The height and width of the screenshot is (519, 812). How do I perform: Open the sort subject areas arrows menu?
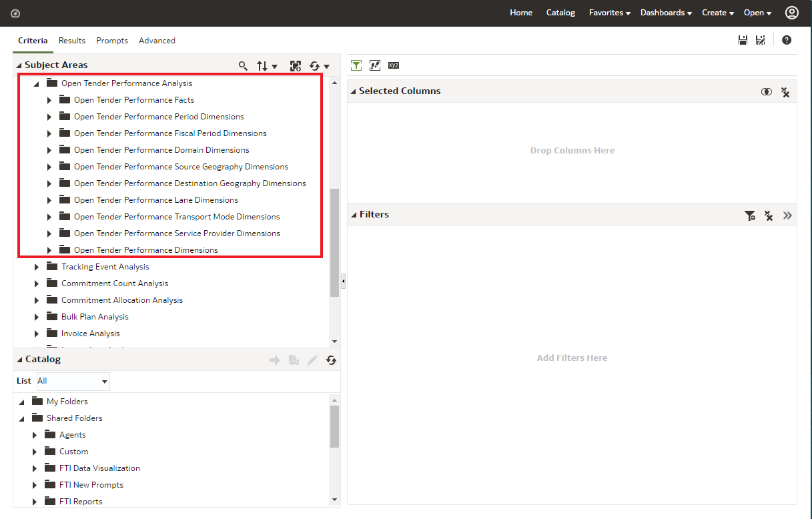point(267,65)
